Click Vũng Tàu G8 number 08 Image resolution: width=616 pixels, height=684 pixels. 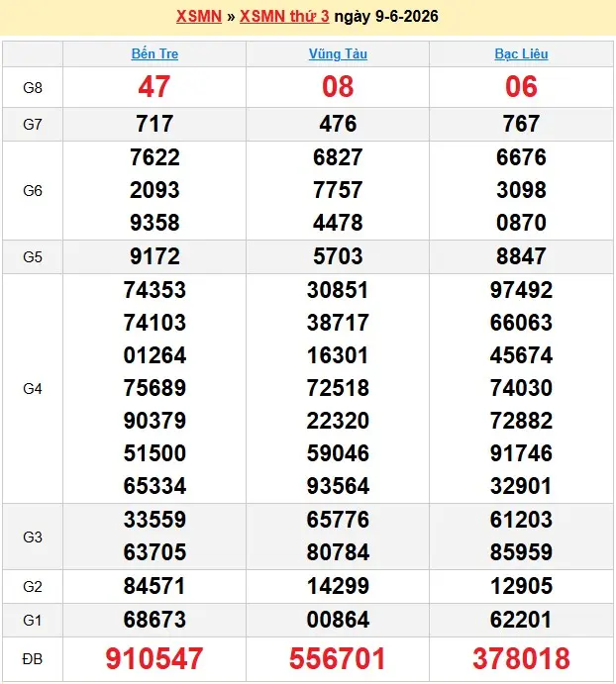point(338,86)
